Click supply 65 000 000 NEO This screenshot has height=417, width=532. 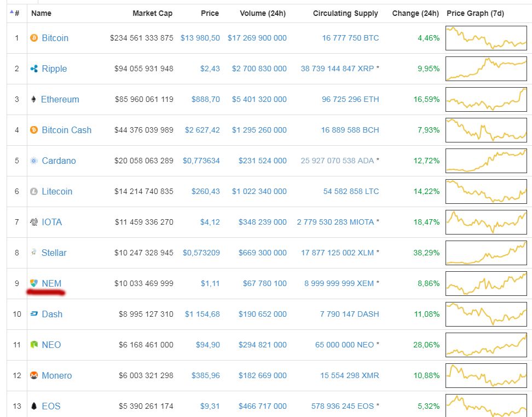click(344, 345)
